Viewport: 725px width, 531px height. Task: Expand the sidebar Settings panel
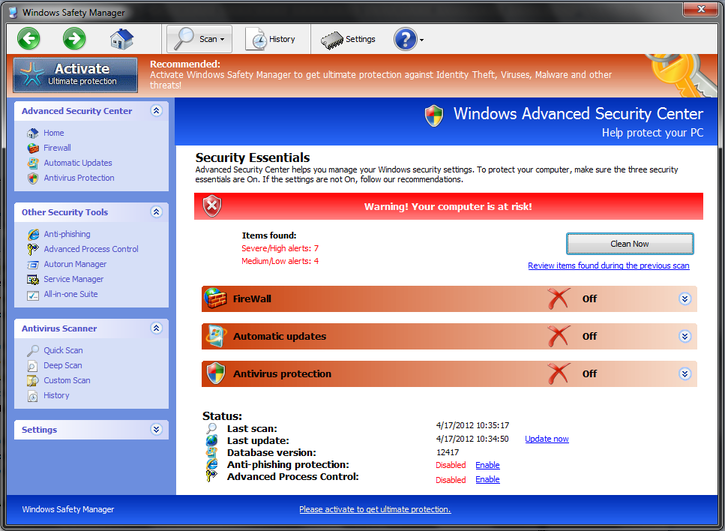click(x=156, y=429)
